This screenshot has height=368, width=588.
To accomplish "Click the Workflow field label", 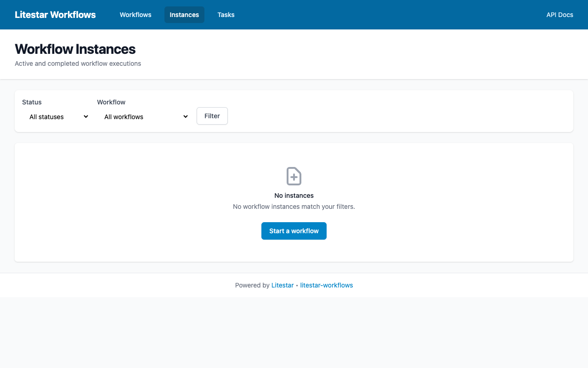I will pyautogui.click(x=111, y=102).
